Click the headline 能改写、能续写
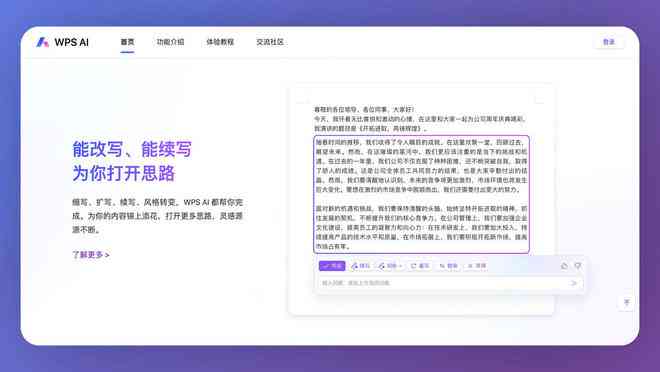 pos(132,149)
